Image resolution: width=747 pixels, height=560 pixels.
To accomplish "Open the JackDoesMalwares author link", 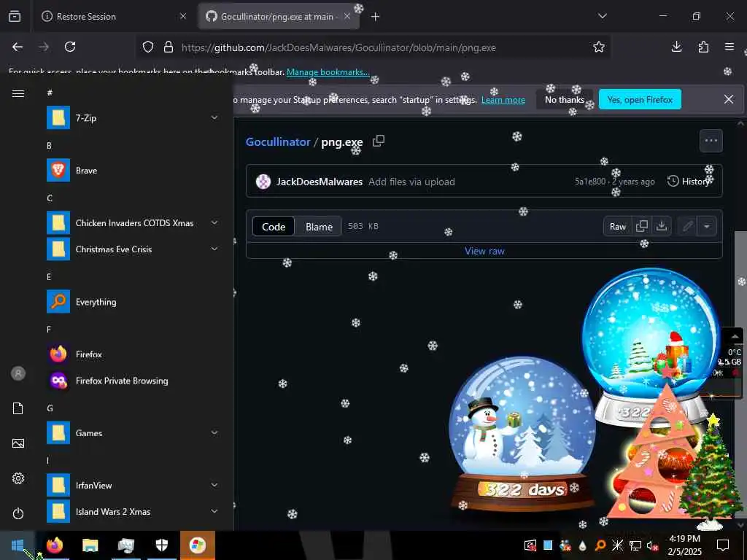I will pyautogui.click(x=320, y=182).
